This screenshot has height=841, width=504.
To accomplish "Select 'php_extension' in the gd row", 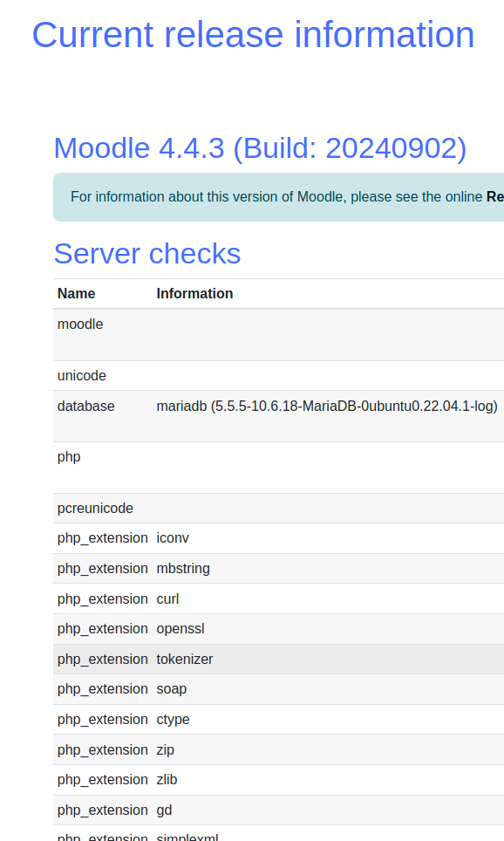I will click(x=102, y=810).
